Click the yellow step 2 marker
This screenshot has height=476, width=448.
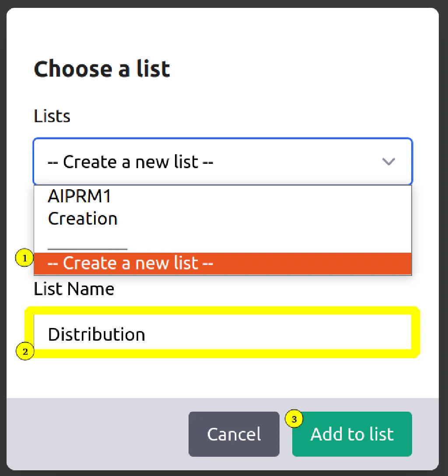[25, 351]
